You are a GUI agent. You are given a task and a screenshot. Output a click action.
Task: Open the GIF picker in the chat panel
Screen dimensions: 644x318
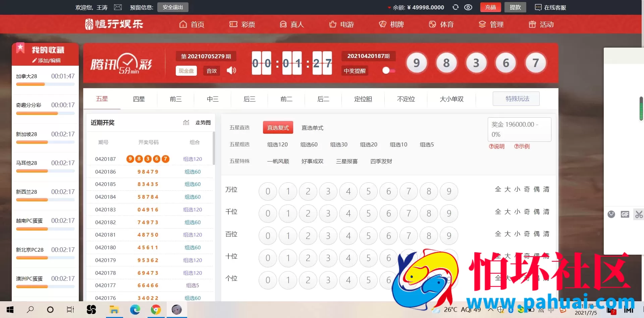[624, 214]
